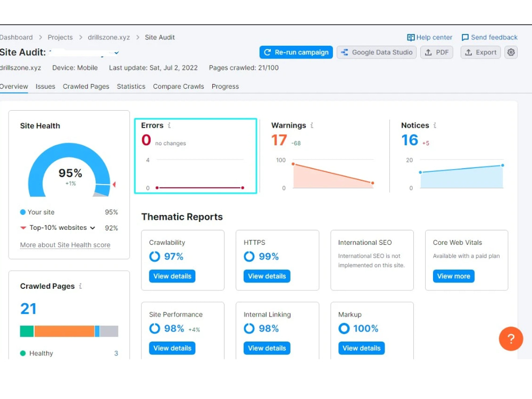
Task: Click the orange help question mark button
Action: coord(511,338)
